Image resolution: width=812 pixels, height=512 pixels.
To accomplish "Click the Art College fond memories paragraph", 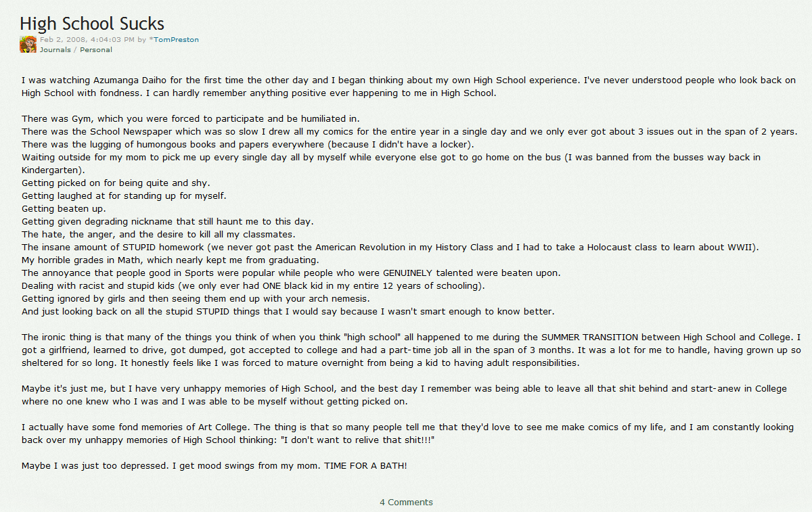I will click(407, 434).
